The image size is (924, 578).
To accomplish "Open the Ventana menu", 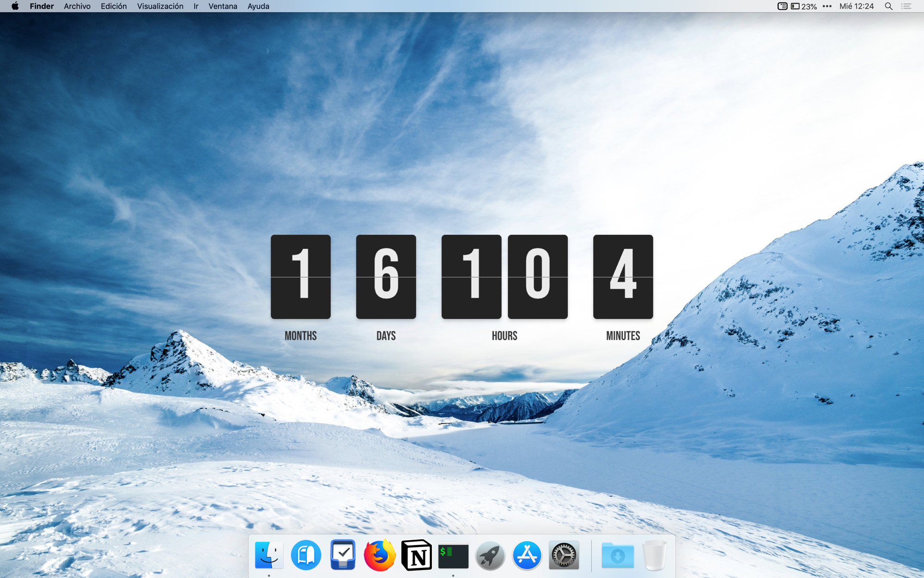I will [223, 6].
